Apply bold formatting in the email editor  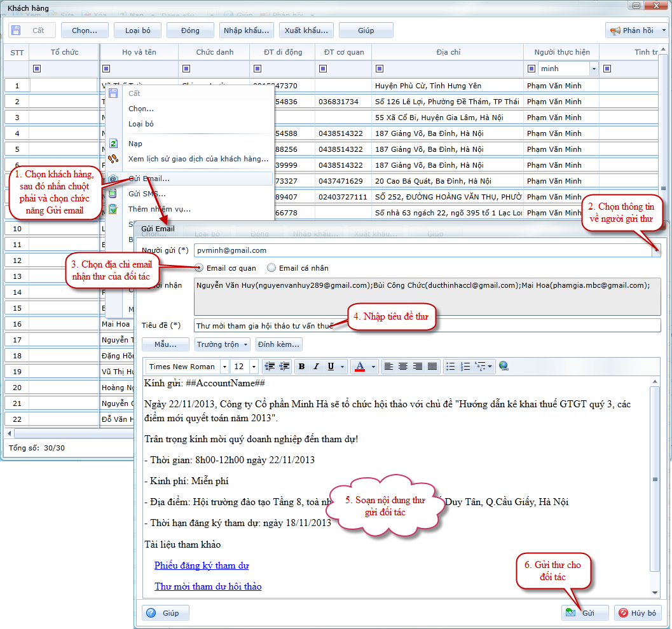click(301, 367)
